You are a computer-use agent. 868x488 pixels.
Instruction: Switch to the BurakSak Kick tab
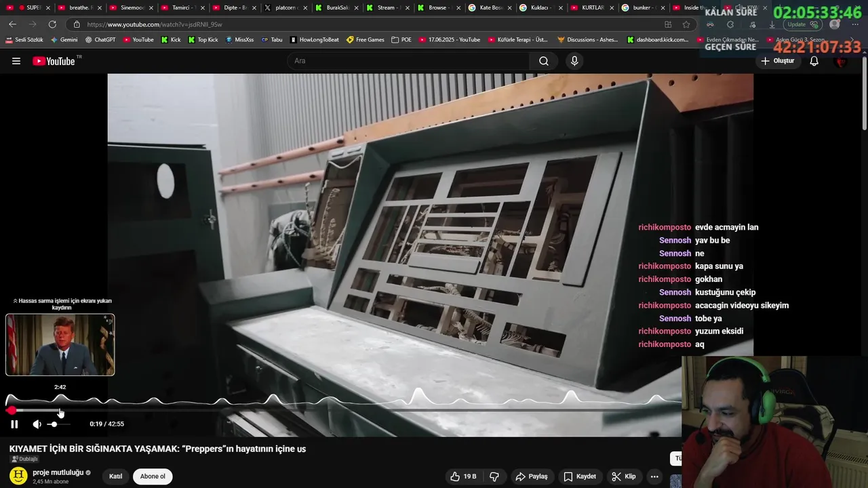click(338, 7)
